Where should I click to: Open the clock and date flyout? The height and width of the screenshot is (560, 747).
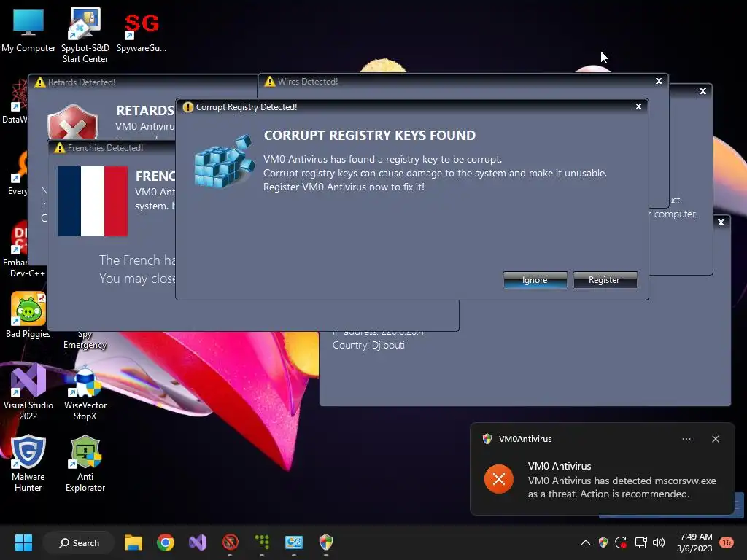coord(695,542)
